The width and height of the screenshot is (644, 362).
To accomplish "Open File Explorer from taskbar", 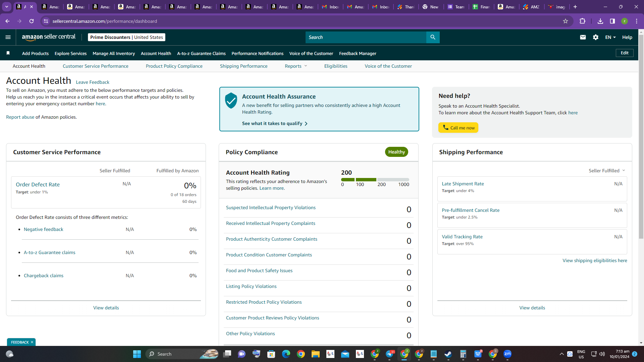I will coord(316,354).
